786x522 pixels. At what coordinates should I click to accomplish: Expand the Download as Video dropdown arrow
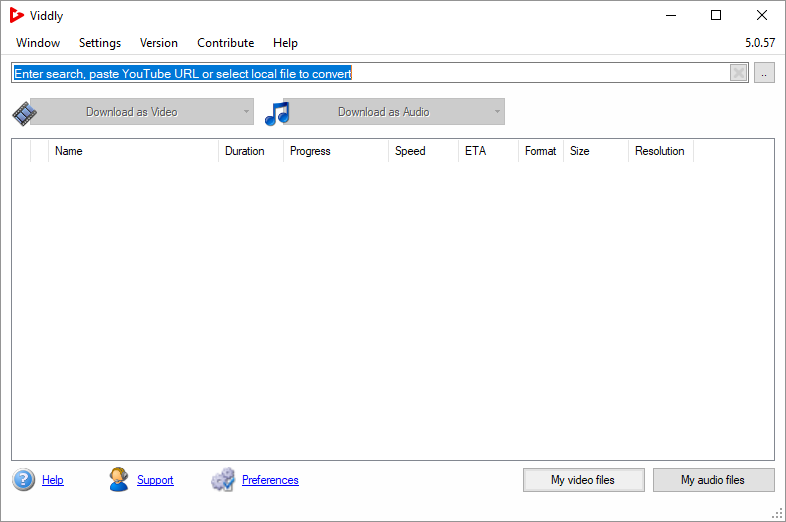(x=246, y=111)
